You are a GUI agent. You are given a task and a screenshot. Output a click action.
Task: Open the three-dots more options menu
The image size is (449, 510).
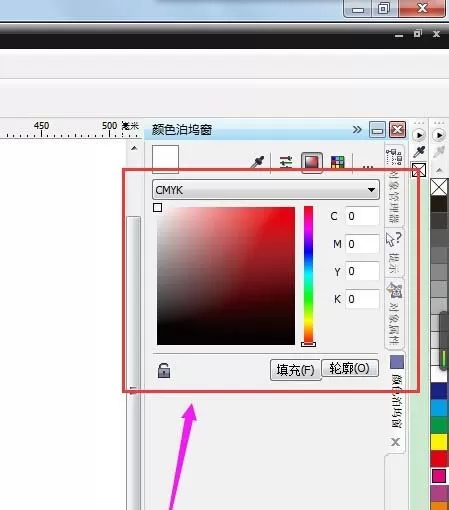pos(367,166)
